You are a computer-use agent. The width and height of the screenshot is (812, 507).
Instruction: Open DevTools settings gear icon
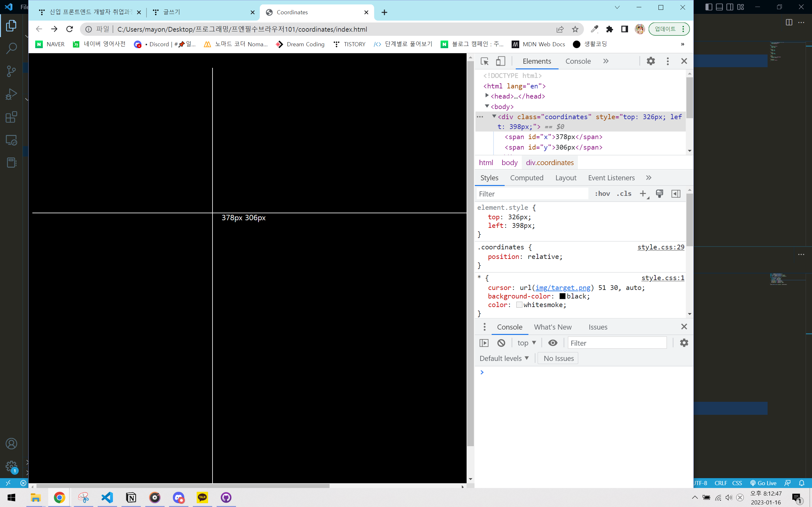(x=650, y=61)
